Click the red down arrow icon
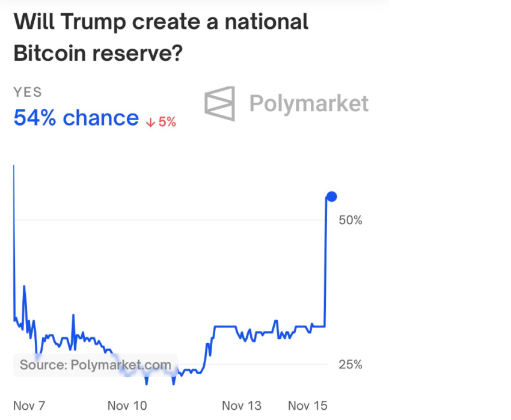This screenshot has width=511, height=420. click(x=150, y=122)
